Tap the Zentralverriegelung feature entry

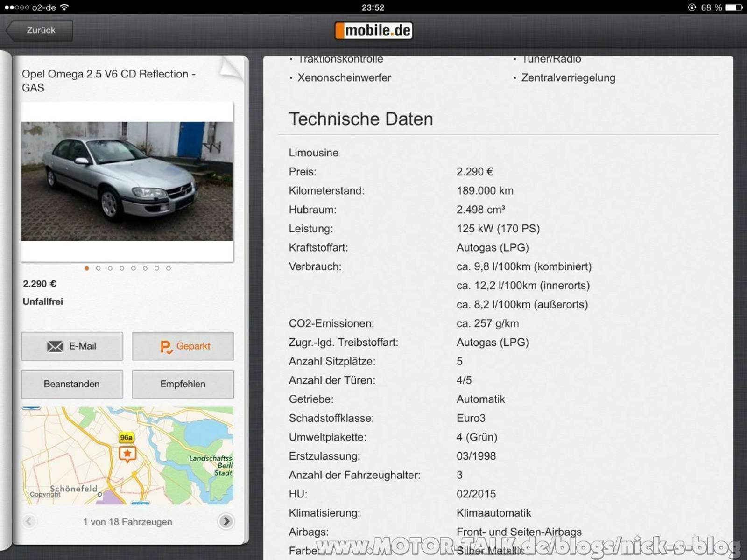(568, 78)
